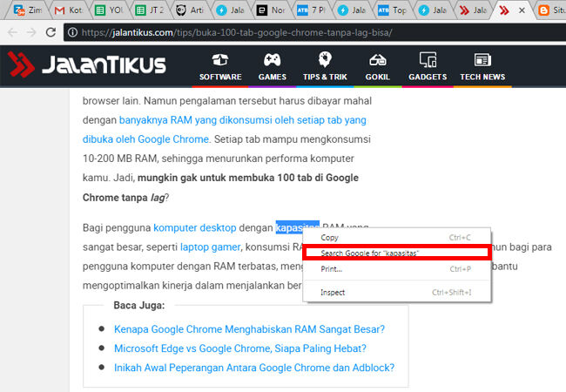The image size is (566, 392).
Task: Click the browser forward arrow
Action: pos(31,32)
